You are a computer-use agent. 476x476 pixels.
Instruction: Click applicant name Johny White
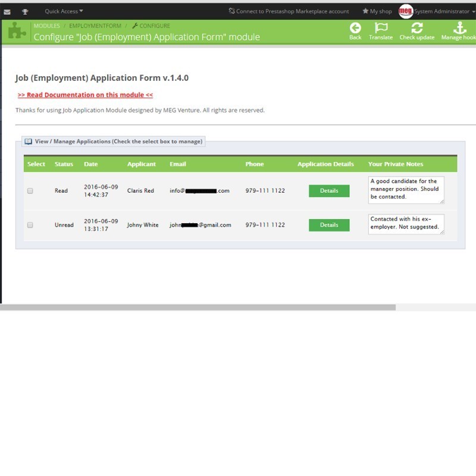(143, 225)
